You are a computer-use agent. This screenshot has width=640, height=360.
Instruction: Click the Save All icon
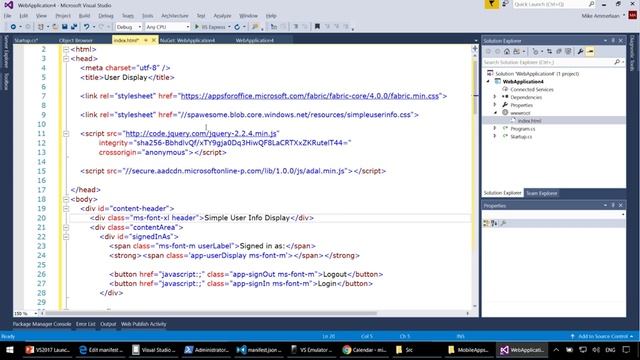click(x=74, y=27)
